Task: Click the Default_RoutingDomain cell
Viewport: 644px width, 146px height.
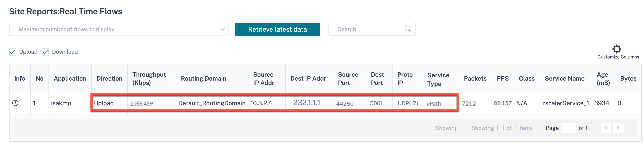Action: pos(212,103)
